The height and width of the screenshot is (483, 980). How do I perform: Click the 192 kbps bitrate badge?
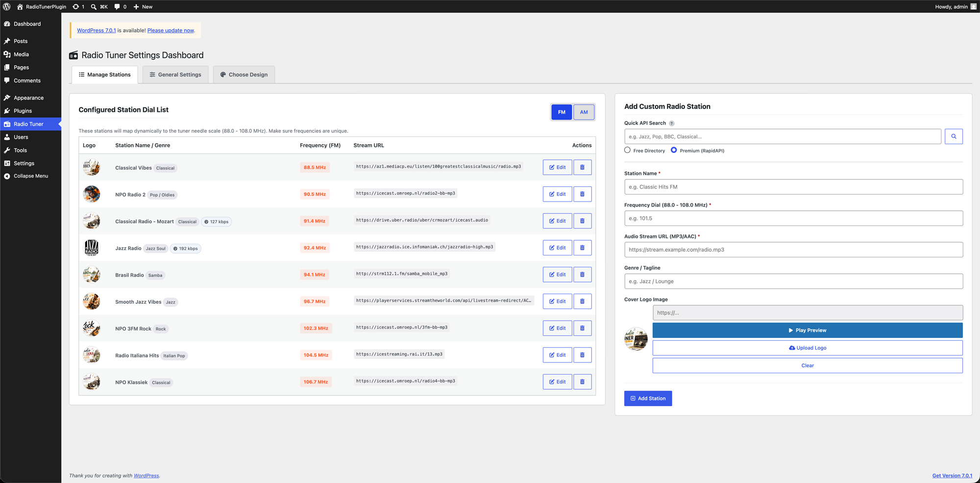click(x=186, y=249)
